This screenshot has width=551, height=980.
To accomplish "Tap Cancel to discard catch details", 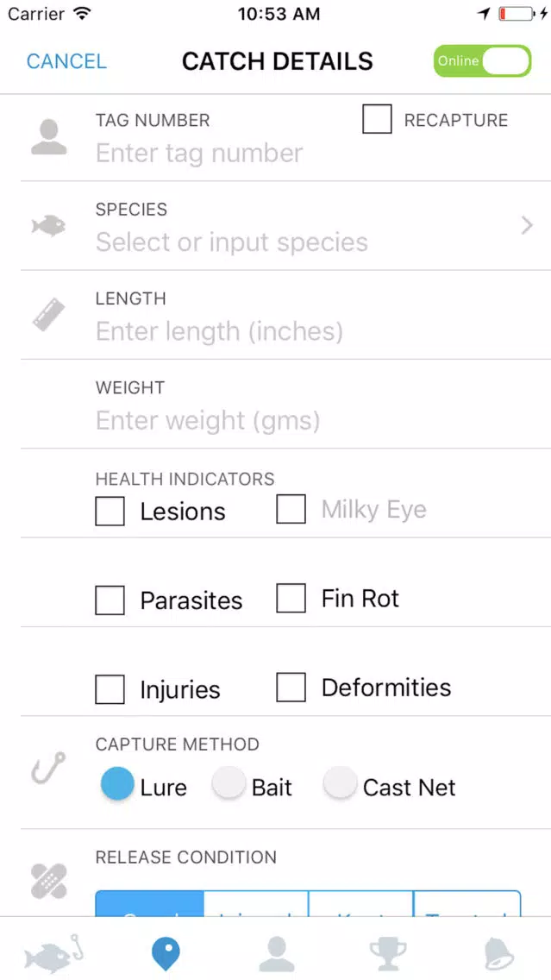I will [x=67, y=61].
